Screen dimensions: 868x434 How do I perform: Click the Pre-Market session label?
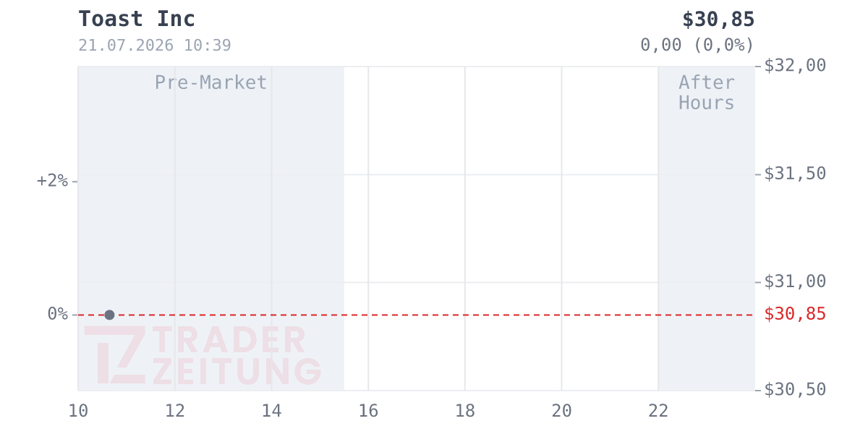point(211,82)
